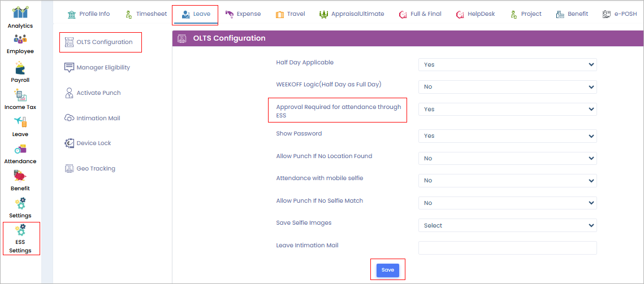This screenshot has width=644, height=284.
Task: Open the Manager Eligibility link
Action: click(103, 67)
